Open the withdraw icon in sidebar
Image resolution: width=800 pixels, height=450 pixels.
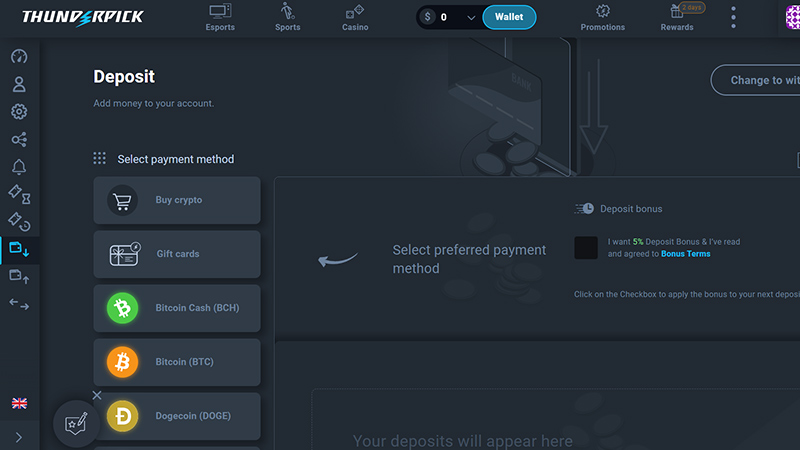coord(19,275)
